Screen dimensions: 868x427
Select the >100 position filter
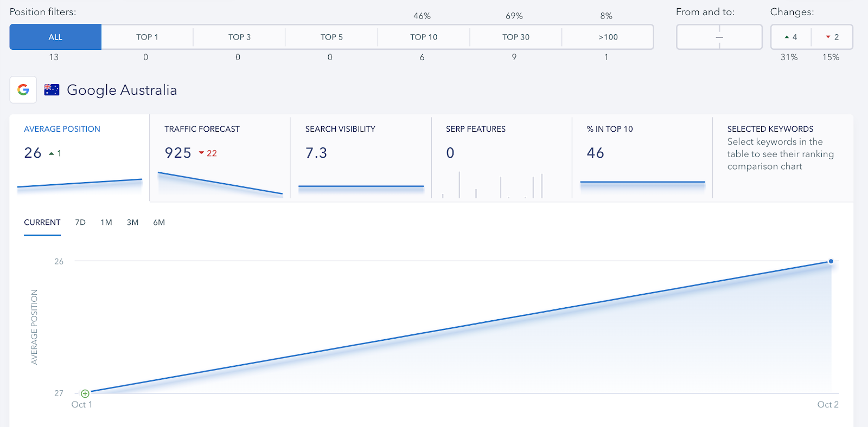coord(608,37)
